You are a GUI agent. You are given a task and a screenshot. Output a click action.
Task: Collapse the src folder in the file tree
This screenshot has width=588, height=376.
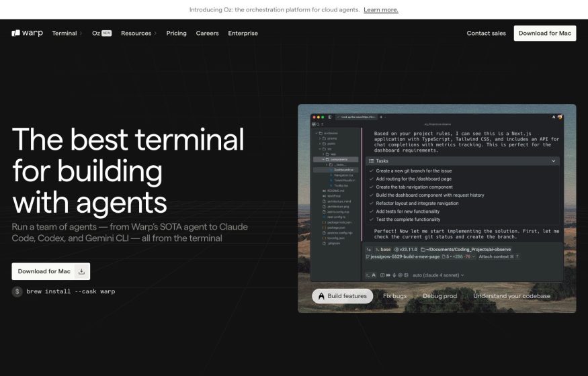click(320, 149)
